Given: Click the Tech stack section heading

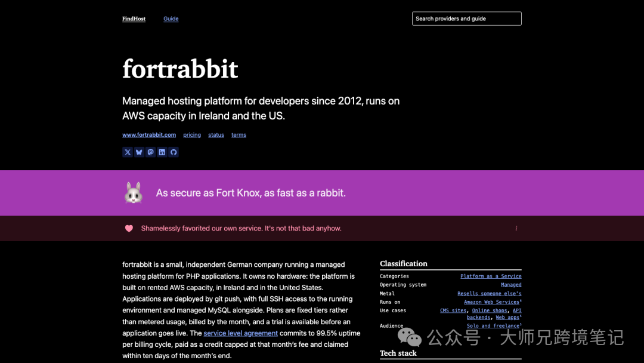Looking at the screenshot, I should (398, 353).
